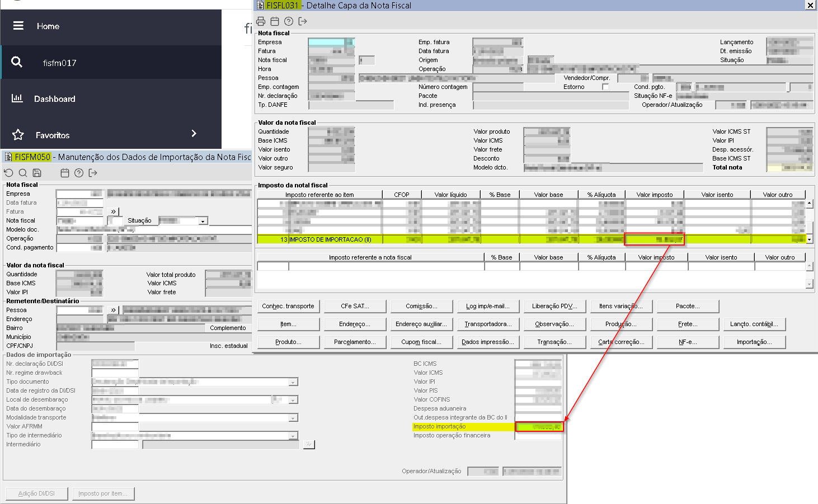Screen dimensions: 818x504
Task: Expand the Favoritos submenu chevron
Action: (x=194, y=134)
